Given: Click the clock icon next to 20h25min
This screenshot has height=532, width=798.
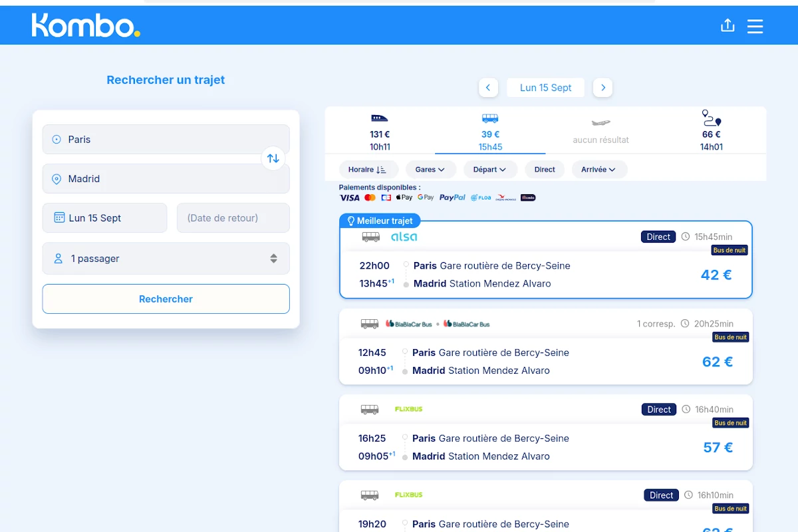Looking at the screenshot, I should [x=685, y=324].
